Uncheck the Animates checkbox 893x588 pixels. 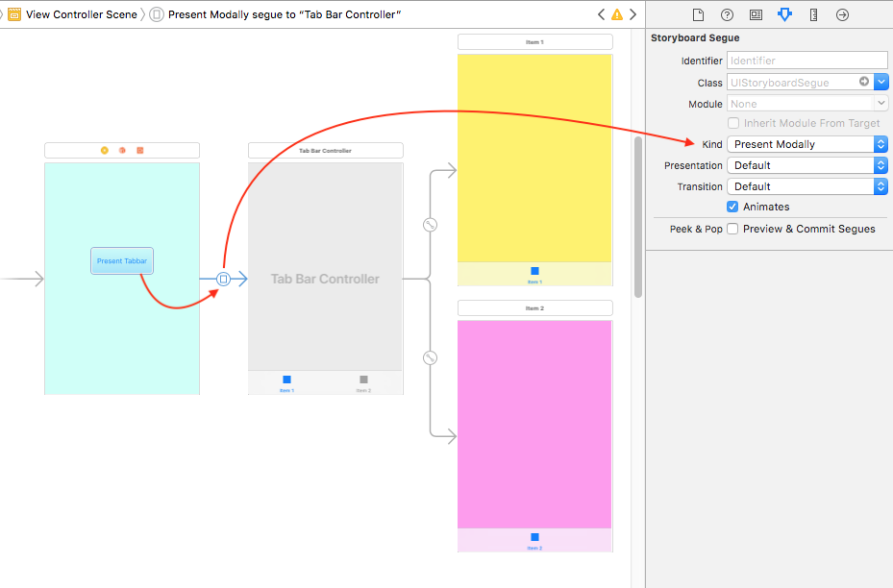(732, 207)
